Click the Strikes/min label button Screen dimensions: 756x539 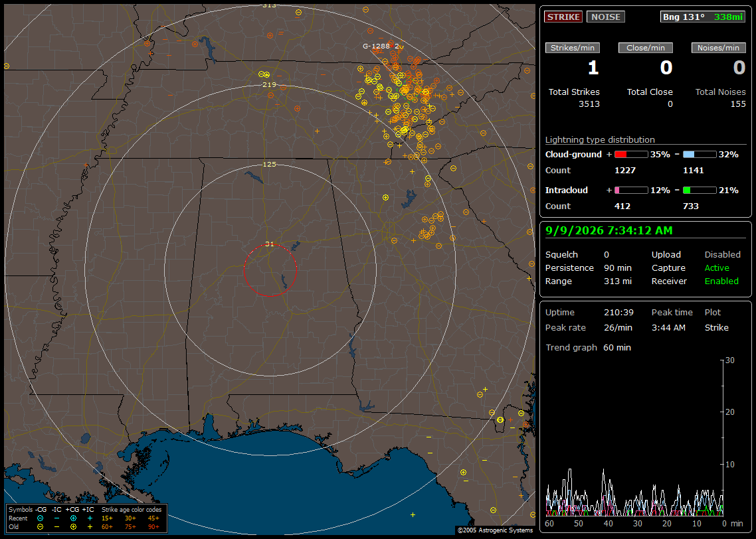[x=572, y=48]
